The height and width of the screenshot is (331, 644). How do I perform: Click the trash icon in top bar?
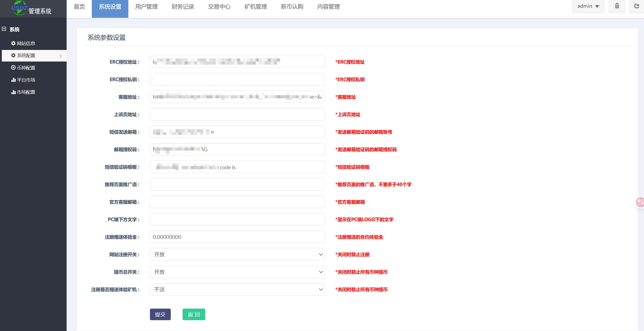coord(617,6)
